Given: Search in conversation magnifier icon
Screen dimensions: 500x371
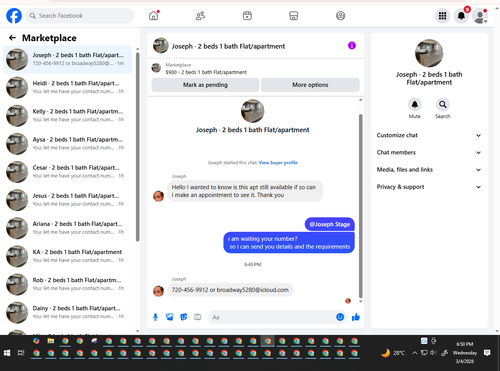Looking at the screenshot, I should pyautogui.click(x=443, y=104).
